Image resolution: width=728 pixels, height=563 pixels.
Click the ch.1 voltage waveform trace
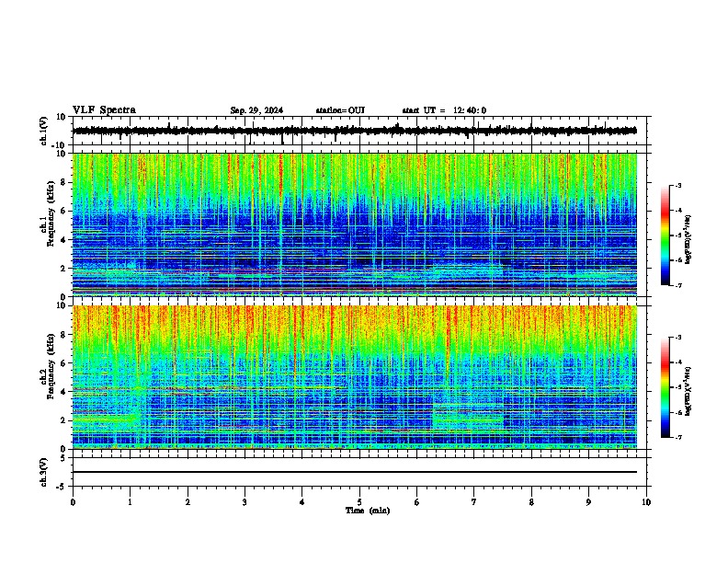355,131
